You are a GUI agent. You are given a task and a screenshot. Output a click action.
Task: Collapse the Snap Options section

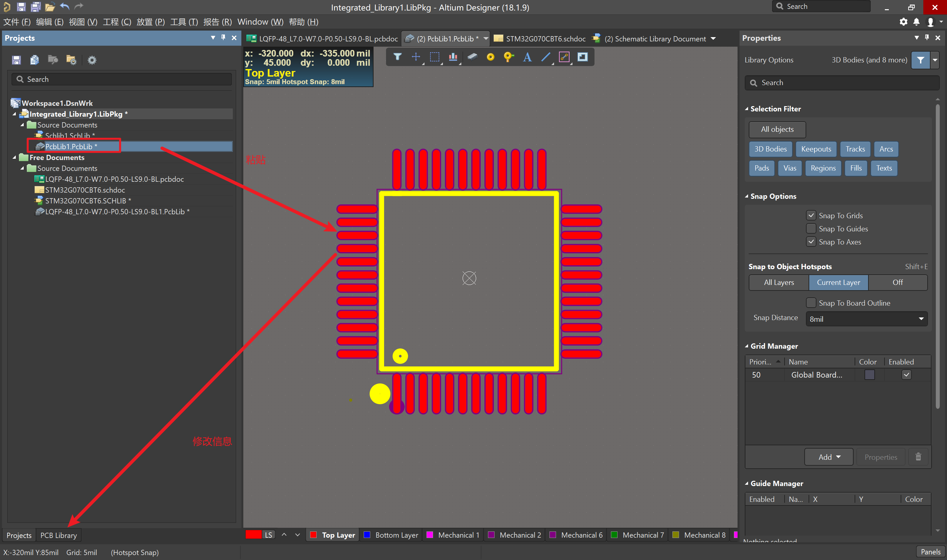coord(746,196)
